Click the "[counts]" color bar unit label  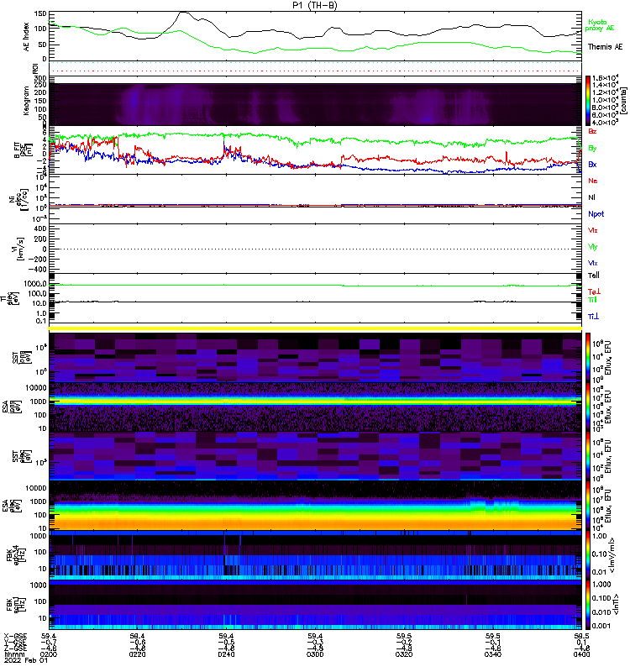624,101
